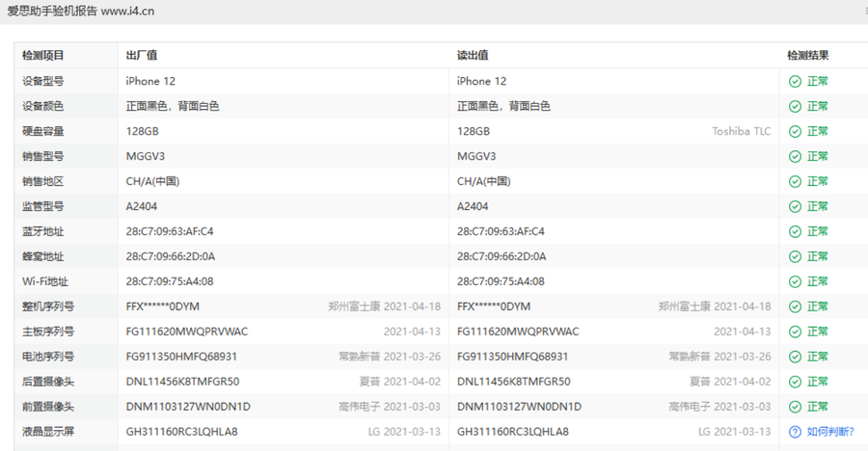Click the 如何判断? link for 液晶显示屏
The image size is (868, 451).
(829, 432)
